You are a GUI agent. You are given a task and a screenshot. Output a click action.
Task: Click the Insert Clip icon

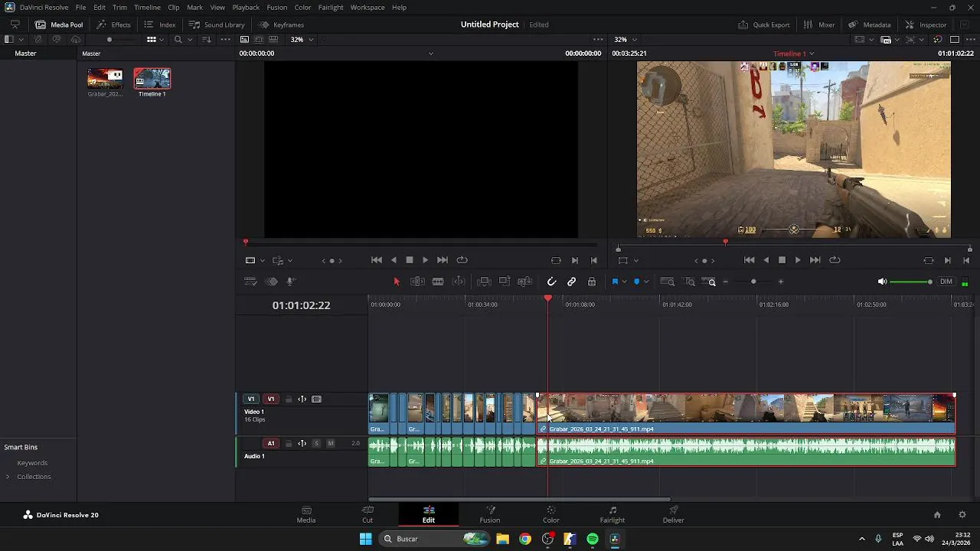point(484,282)
